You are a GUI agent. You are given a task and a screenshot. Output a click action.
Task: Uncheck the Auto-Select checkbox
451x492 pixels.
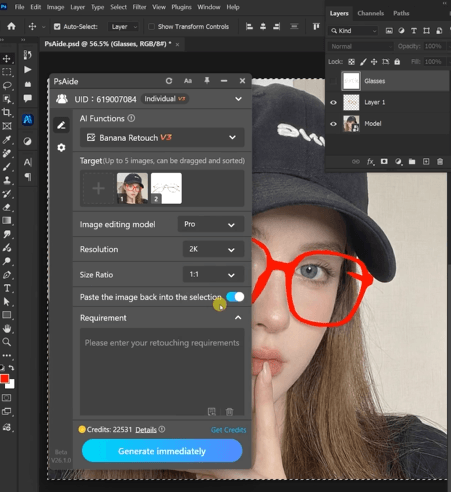pyautogui.click(x=57, y=27)
